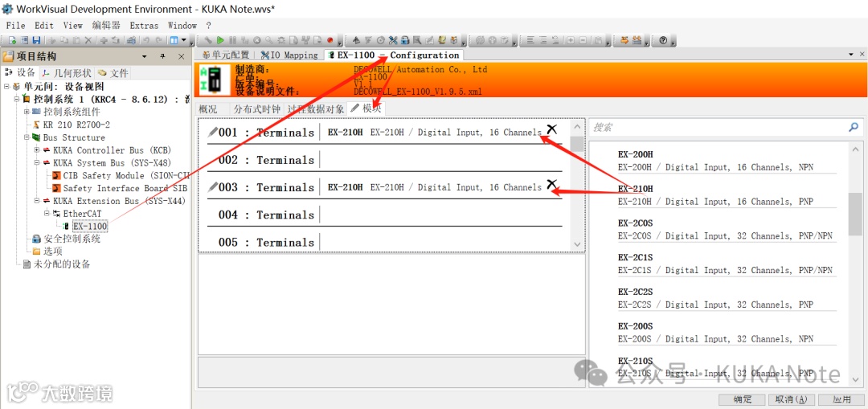Open the document tab list dropdown arrow
The height and width of the screenshot is (409, 868).
tap(851, 54)
